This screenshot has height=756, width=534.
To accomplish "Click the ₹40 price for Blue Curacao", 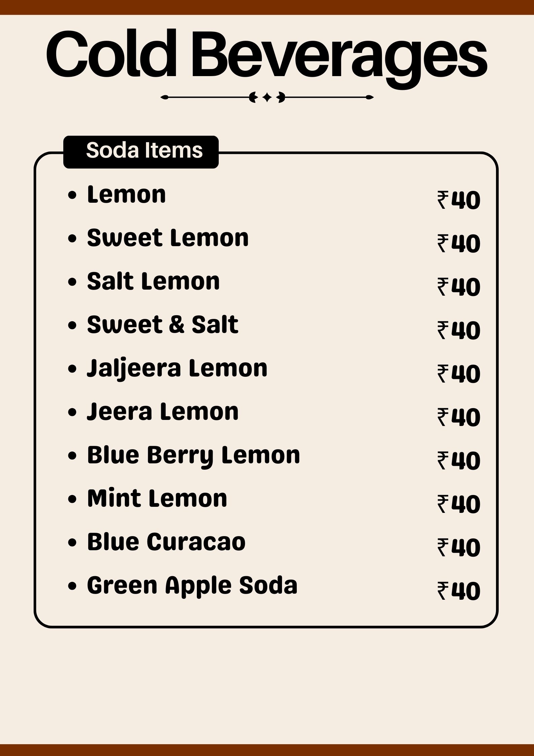I will (459, 548).
